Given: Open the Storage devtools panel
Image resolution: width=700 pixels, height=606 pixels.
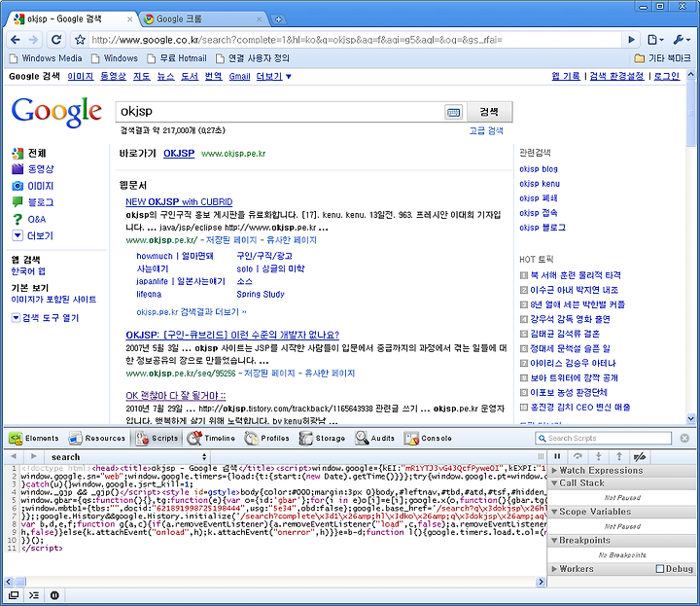Looking at the screenshot, I should [x=323, y=439].
